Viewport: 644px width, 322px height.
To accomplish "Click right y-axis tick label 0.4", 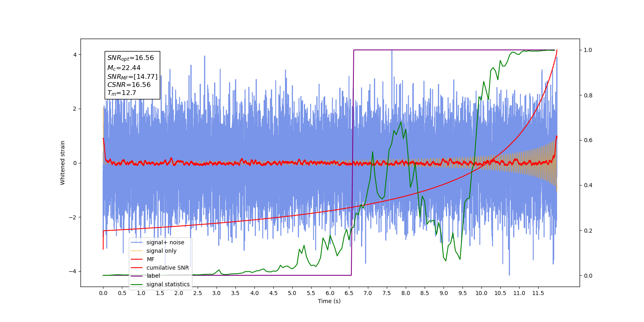I will pyautogui.click(x=588, y=186).
